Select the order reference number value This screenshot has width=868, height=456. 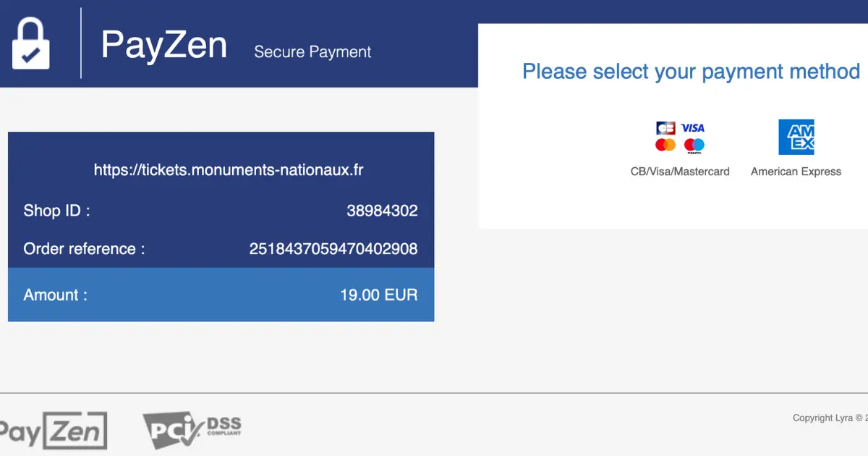[333, 249]
